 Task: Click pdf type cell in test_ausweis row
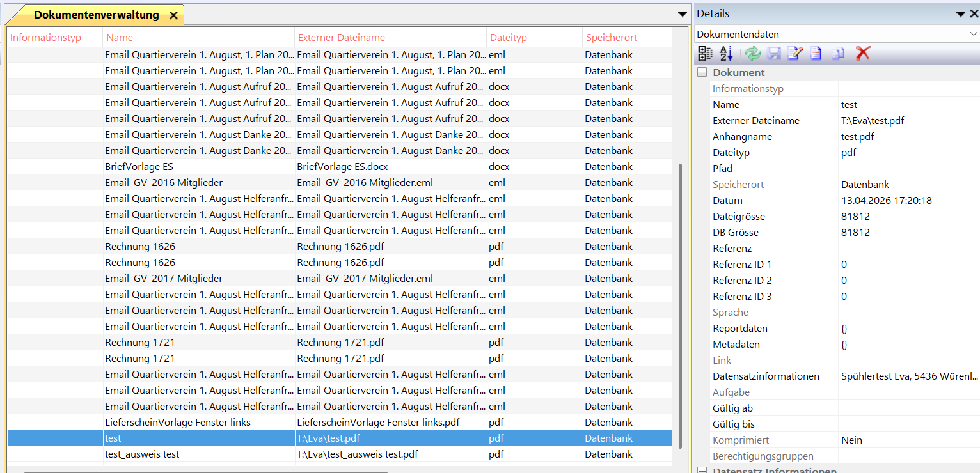point(535,454)
